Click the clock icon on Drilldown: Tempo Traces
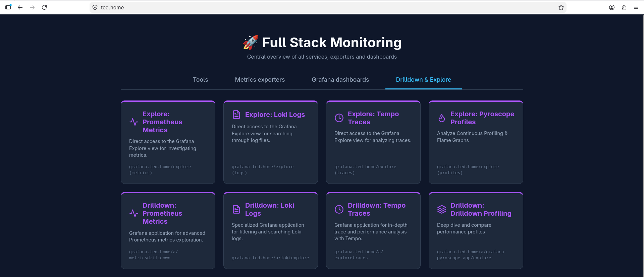644x277 pixels. pyautogui.click(x=339, y=209)
